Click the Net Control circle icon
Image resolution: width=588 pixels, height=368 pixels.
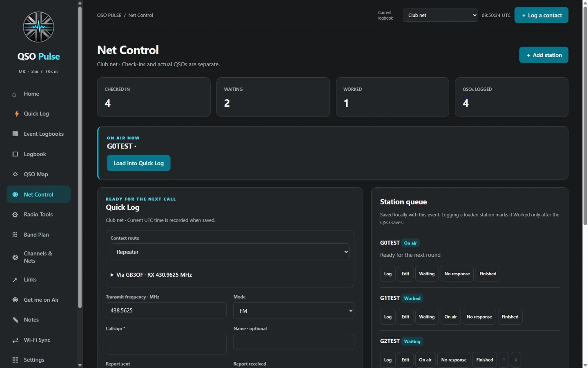(15, 195)
